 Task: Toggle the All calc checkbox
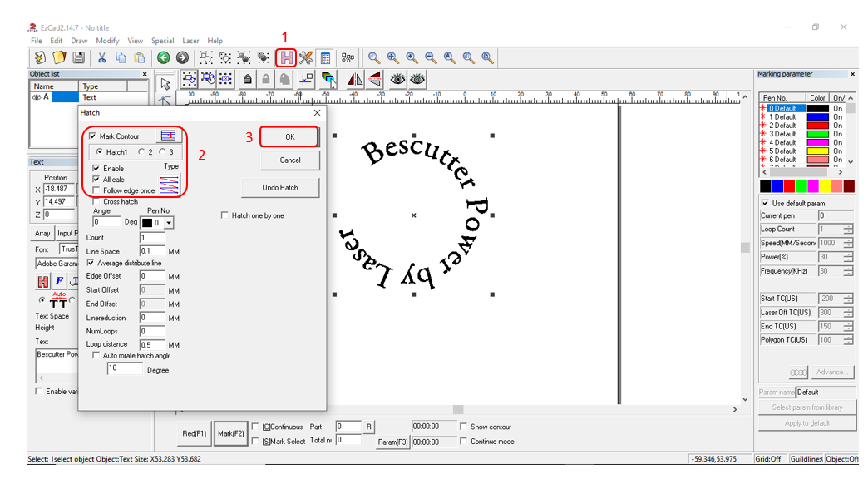point(96,180)
